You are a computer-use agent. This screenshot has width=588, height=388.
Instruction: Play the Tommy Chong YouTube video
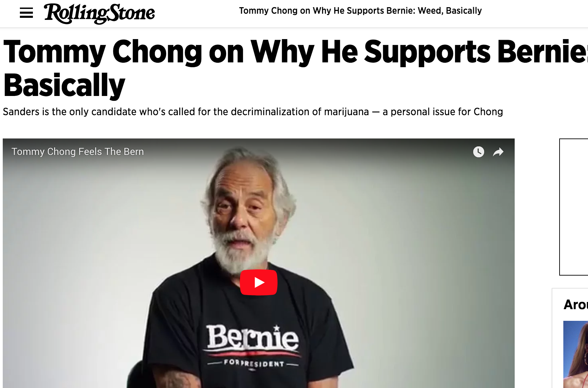point(259,282)
